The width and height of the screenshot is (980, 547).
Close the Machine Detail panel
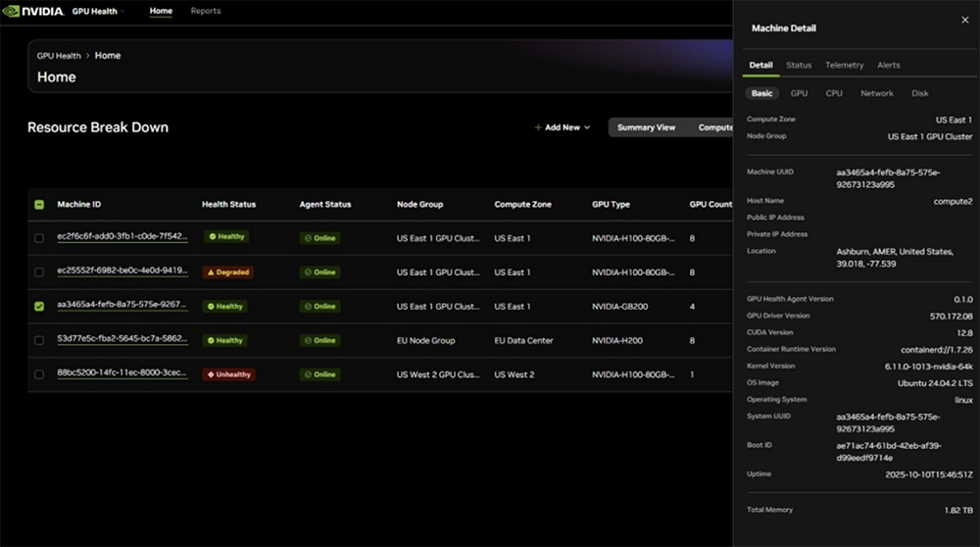[x=964, y=20]
